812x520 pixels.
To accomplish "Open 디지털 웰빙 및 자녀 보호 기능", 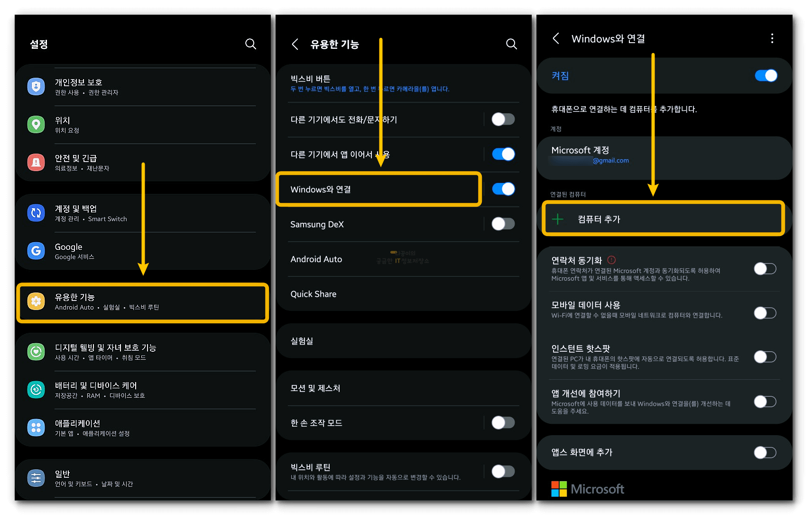I will coord(142,352).
